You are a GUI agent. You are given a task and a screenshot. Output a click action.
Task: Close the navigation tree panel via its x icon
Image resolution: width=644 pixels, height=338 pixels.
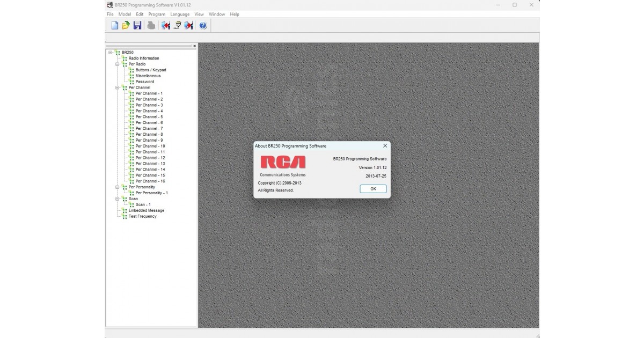coord(194,46)
